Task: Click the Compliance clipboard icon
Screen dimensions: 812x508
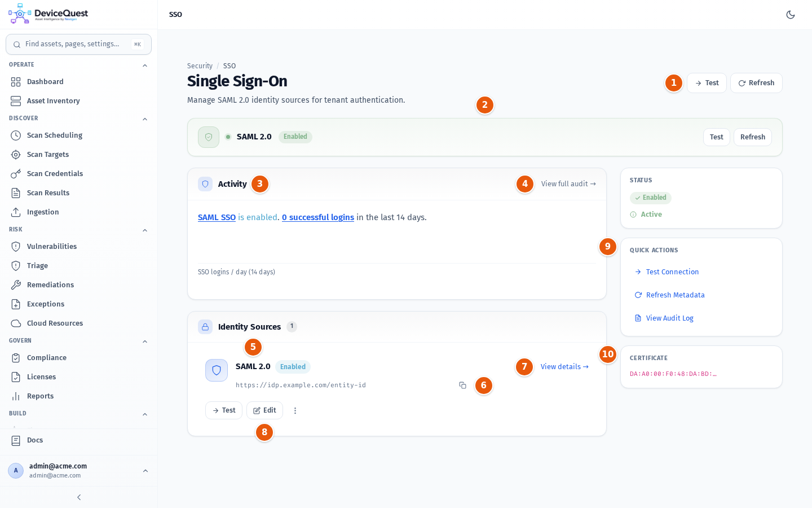Action: pos(16,358)
